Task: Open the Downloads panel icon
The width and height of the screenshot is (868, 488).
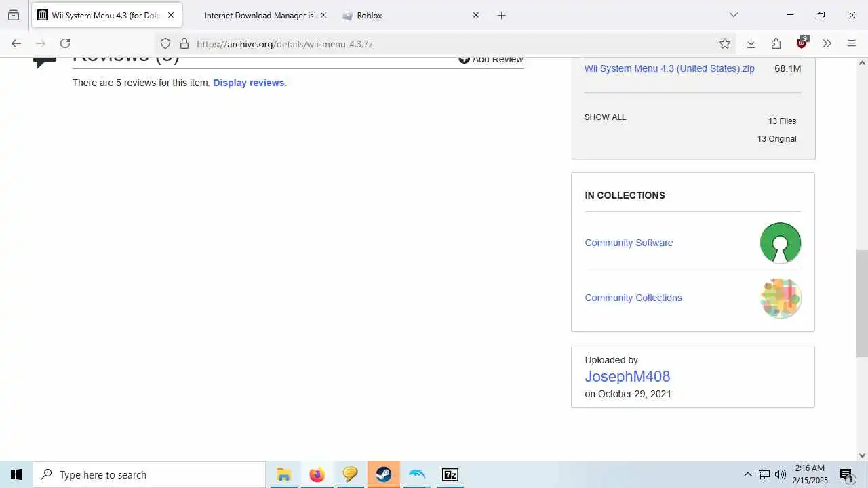Action: pyautogui.click(x=751, y=43)
